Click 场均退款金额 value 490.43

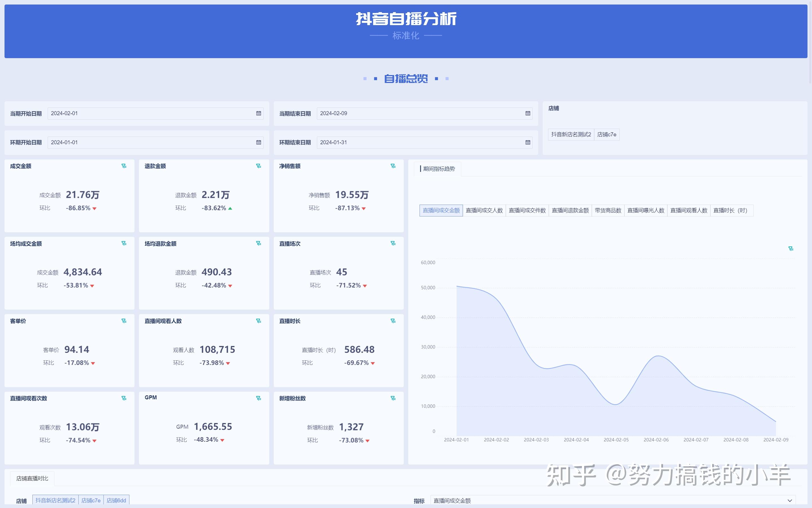[217, 272]
